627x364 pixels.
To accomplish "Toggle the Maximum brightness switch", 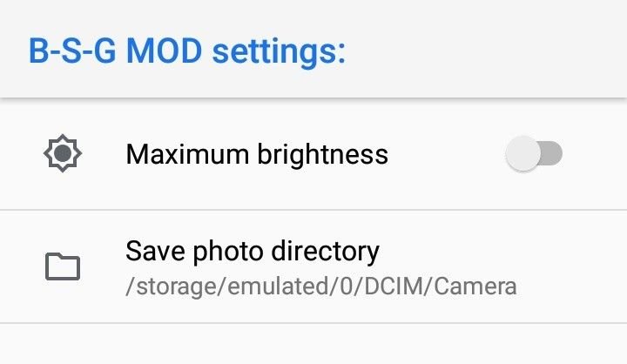I will (534, 153).
